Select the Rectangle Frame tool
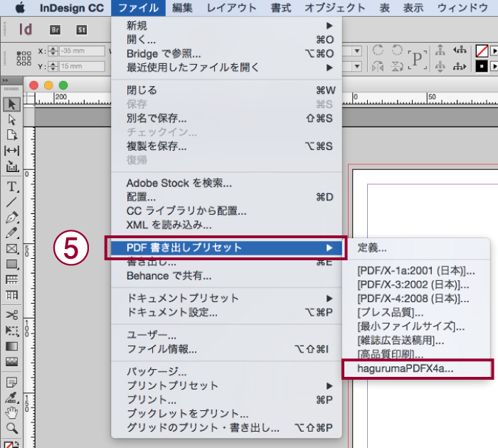The width and height of the screenshot is (498, 448). [12, 249]
